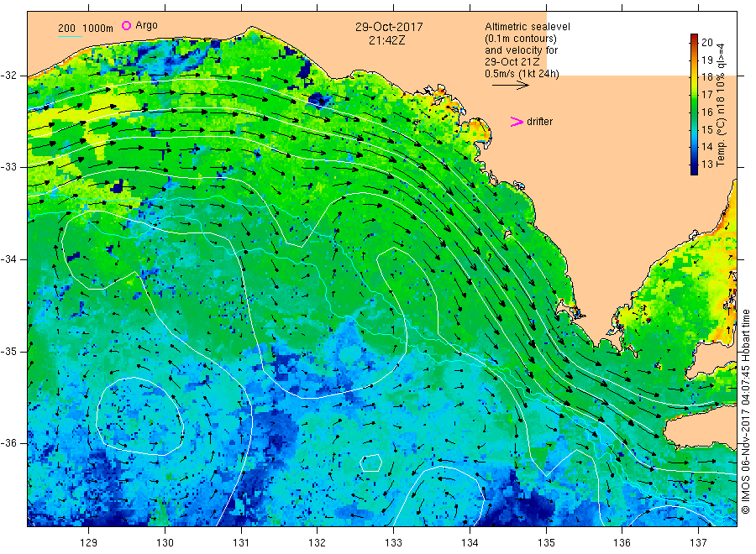The height and width of the screenshot is (554, 756).
Task: Click the "1000m" depth contour label
Action: tap(97, 29)
